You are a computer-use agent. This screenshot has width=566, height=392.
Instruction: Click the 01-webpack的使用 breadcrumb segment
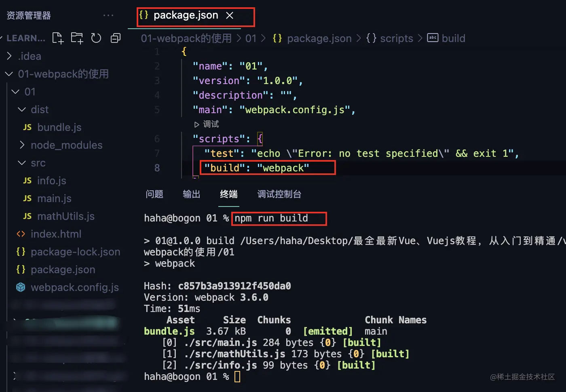tap(186, 38)
